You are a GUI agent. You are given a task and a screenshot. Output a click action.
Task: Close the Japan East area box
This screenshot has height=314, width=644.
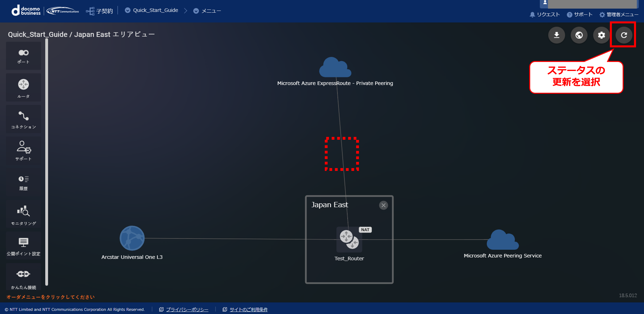click(383, 205)
